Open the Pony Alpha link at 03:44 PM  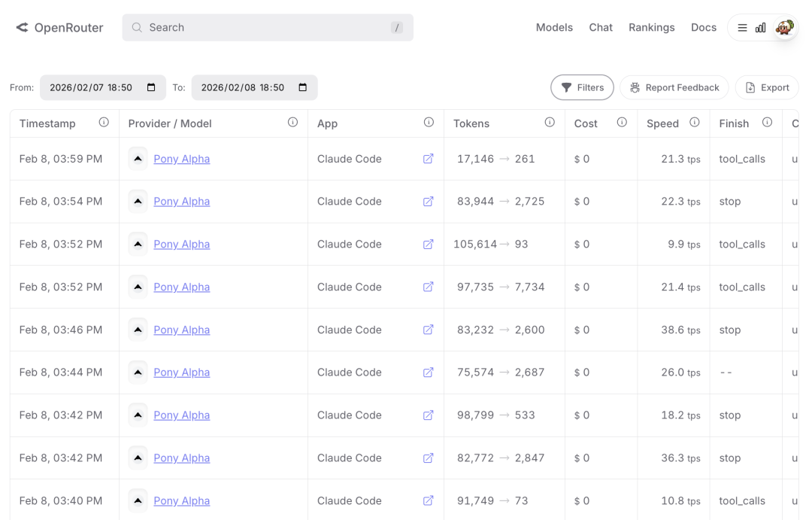coord(182,373)
